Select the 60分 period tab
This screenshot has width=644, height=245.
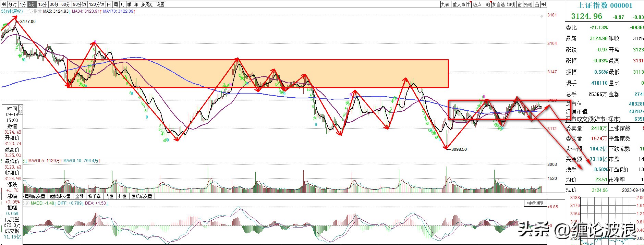pos(65,4)
